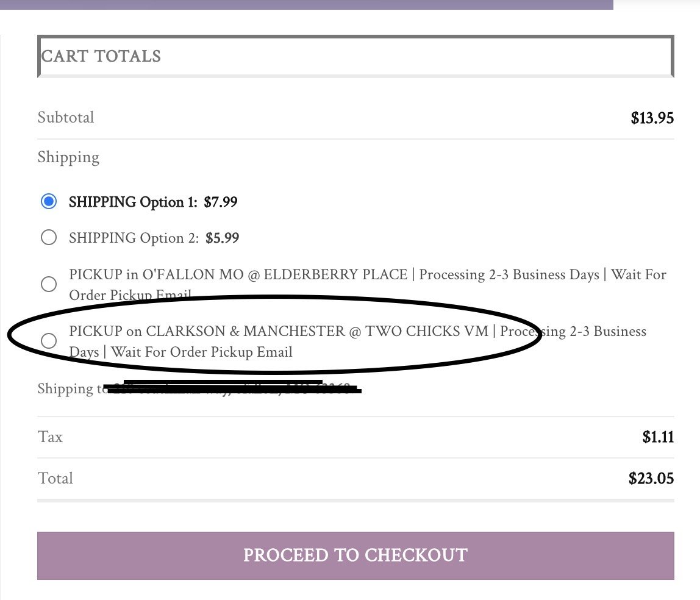Choose the O'FALLON MO pickup radio button
Screen dimensions: 700x600
(49, 284)
